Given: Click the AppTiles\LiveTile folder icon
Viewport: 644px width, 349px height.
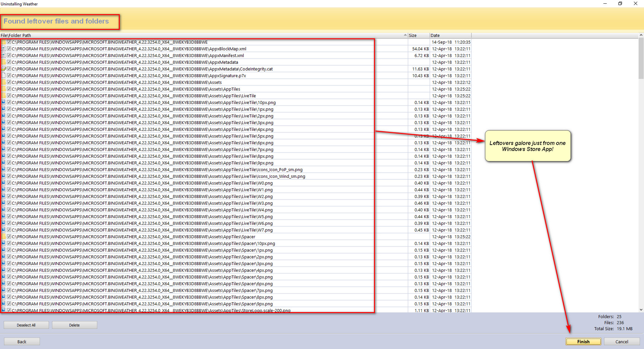Looking at the screenshot, I should [3, 96].
